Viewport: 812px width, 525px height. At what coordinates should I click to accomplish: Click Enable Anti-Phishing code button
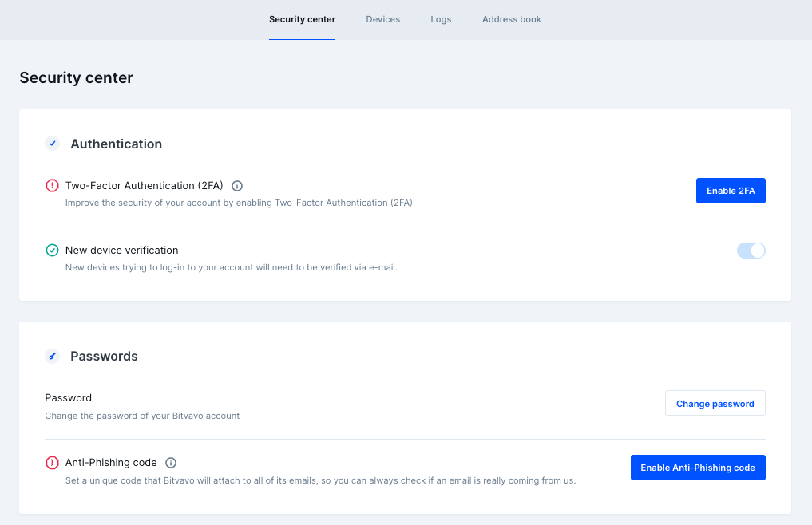coord(698,468)
